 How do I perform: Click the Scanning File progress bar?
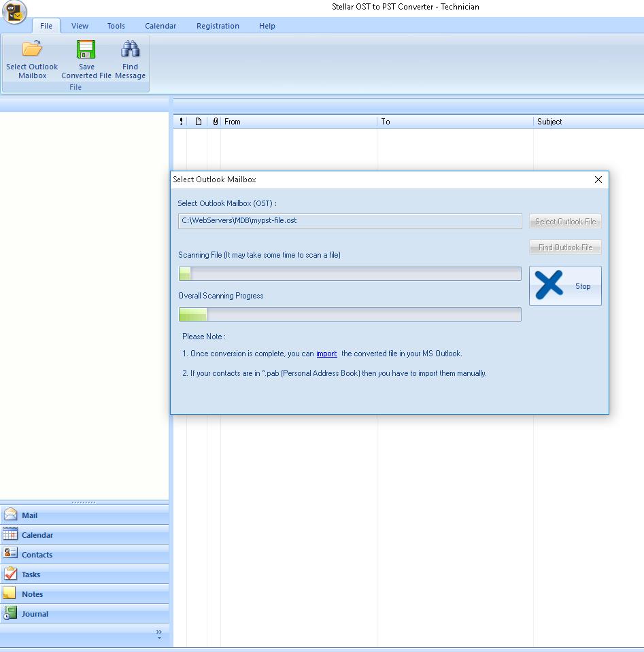pyautogui.click(x=350, y=273)
